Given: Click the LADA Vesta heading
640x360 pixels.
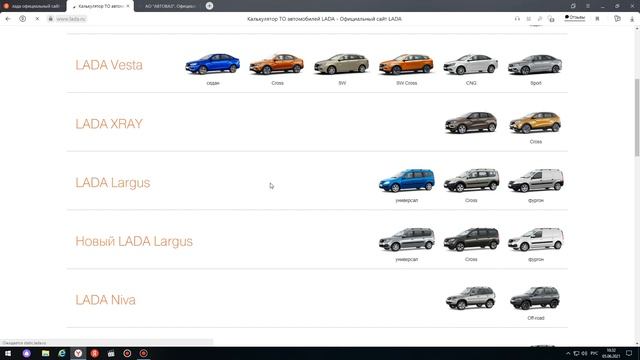Looking at the screenshot, I should (109, 65).
